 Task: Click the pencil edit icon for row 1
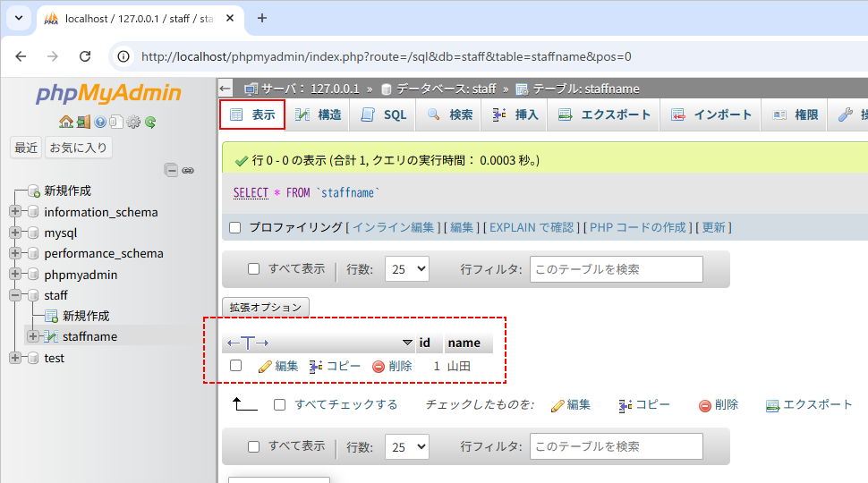(x=265, y=366)
